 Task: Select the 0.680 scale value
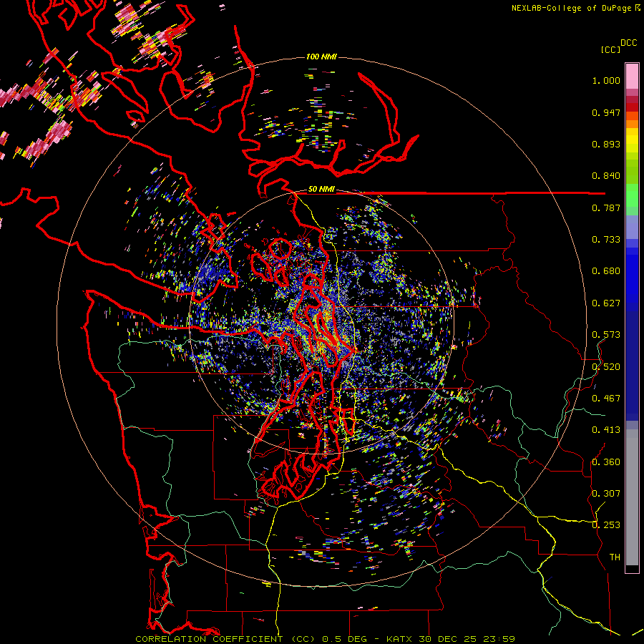[606, 271]
